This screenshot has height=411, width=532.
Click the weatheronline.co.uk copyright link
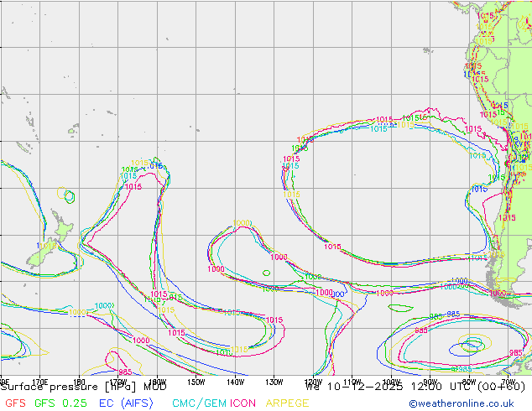(x=461, y=403)
